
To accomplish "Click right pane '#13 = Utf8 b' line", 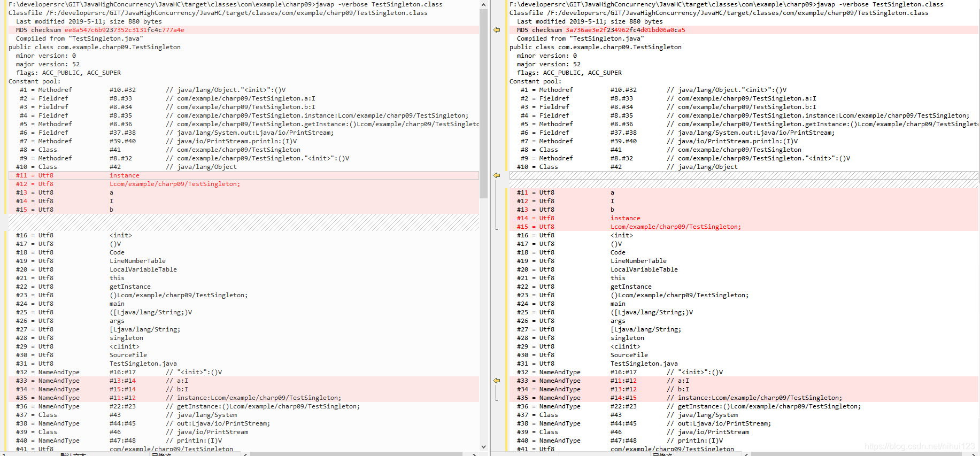I will [744, 210].
